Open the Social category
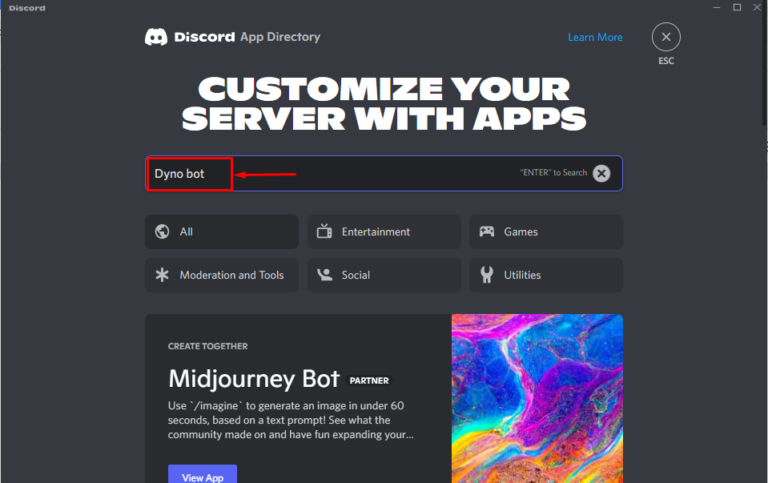 coord(384,275)
